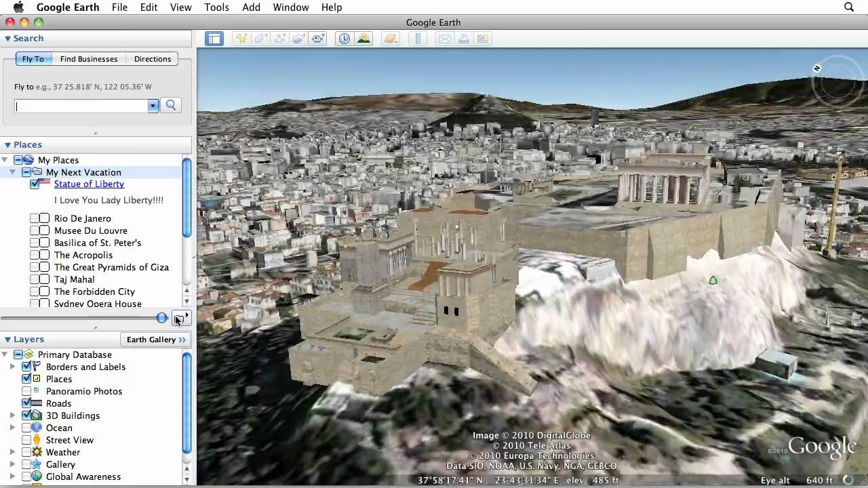The height and width of the screenshot is (488, 868).
Task: Select the Add Path tool
Action: click(x=279, y=39)
